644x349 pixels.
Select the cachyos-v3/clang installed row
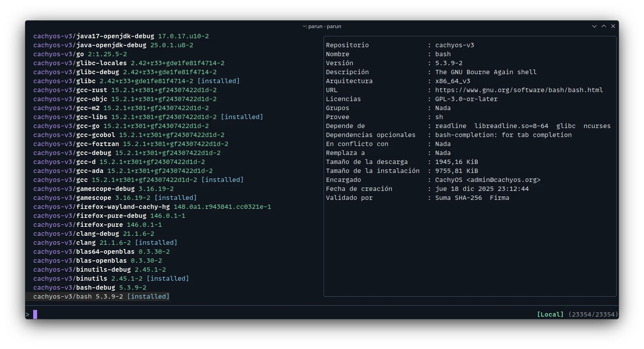click(x=105, y=243)
